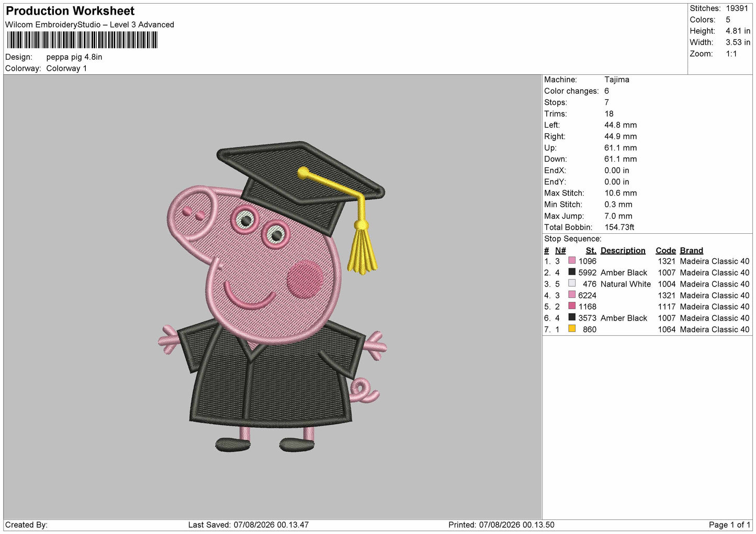The width and height of the screenshot is (756, 534).
Task: Click the EndY value '0.00 in'
Action: (617, 182)
